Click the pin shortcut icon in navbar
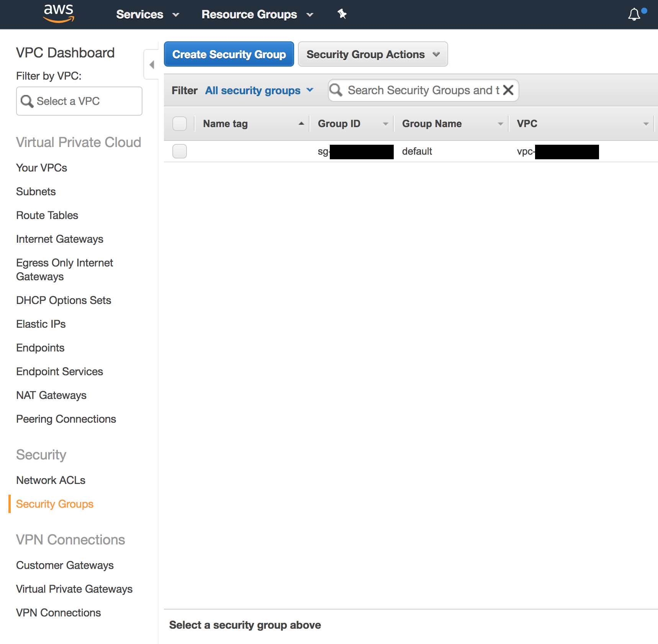 coord(342,14)
